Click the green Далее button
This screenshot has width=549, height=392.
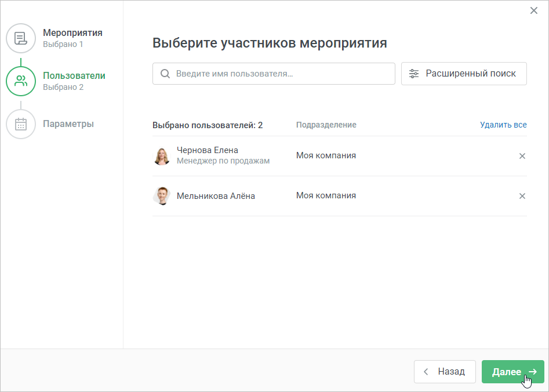point(513,372)
